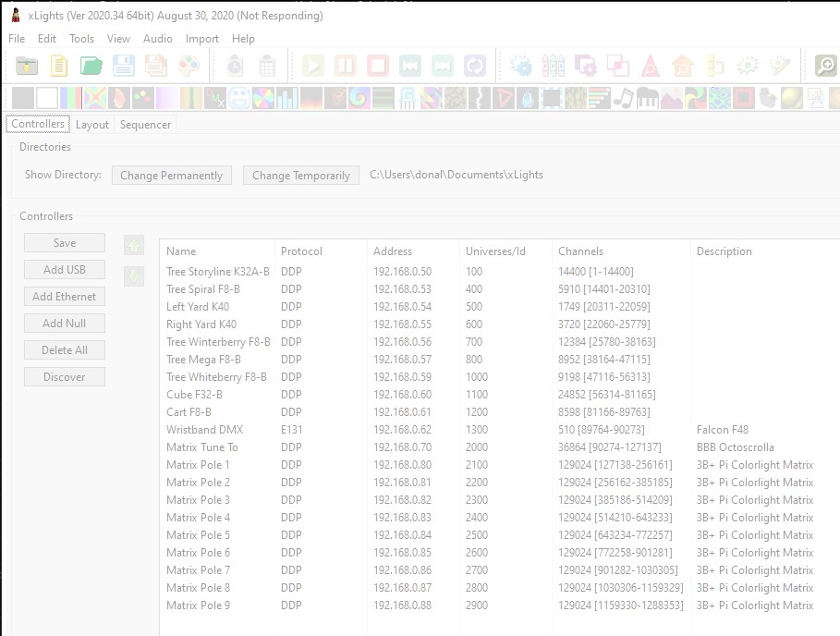Viewport: 840px width, 636px height.
Task: Switch to the Sequencer tab
Action: 145,124
